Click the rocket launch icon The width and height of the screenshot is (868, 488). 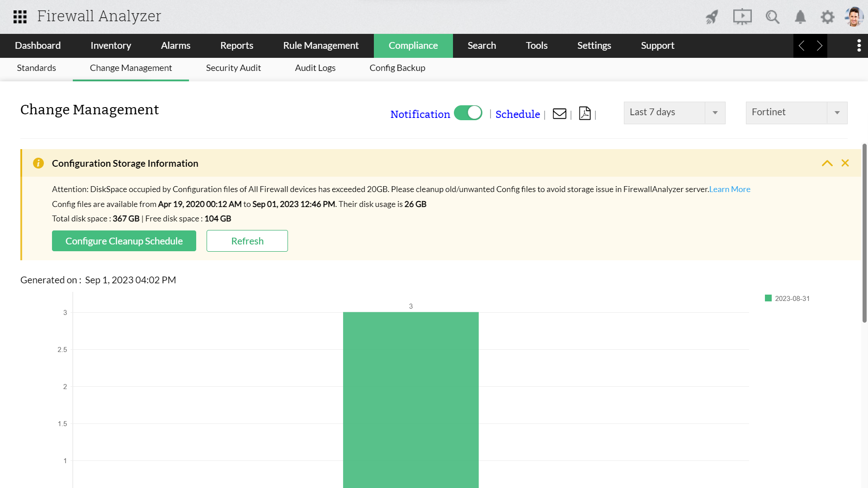(x=711, y=17)
